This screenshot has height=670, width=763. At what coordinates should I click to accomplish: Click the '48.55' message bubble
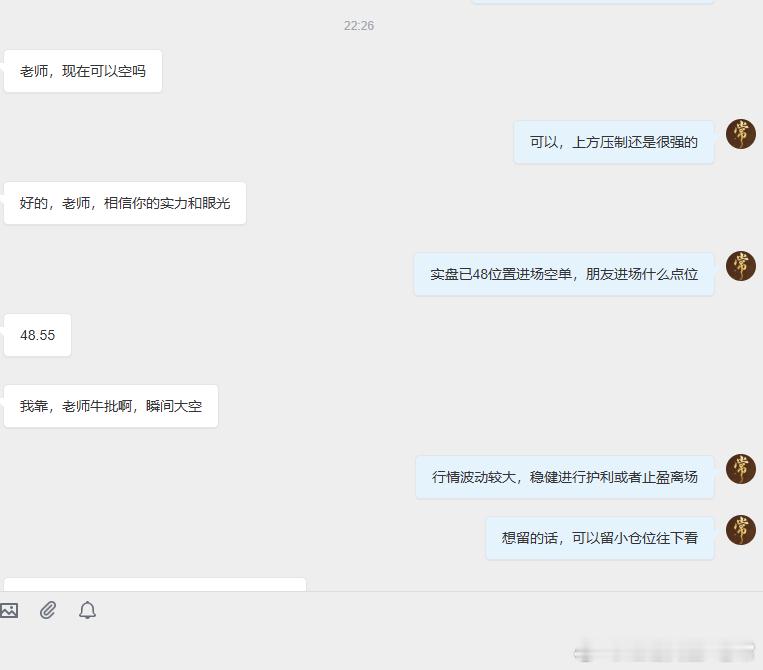point(37,335)
